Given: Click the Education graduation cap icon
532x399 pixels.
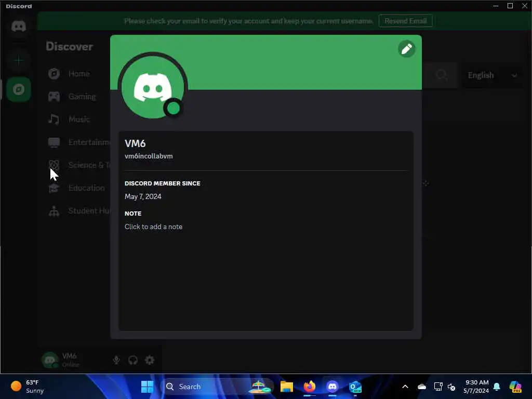Looking at the screenshot, I should 54,188.
